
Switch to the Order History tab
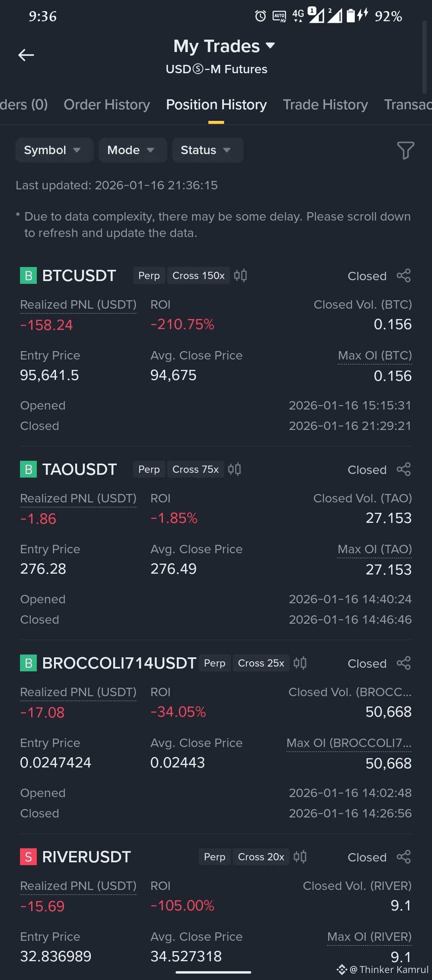coord(107,104)
